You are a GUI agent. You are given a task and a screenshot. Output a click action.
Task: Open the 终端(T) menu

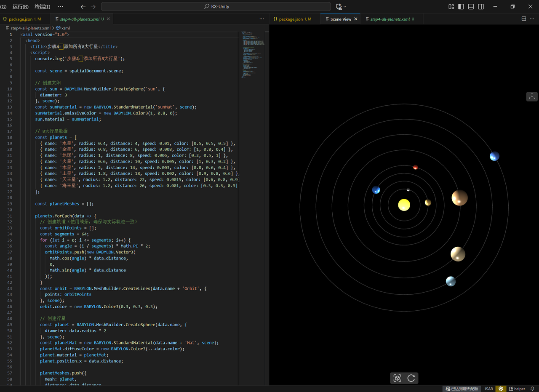click(x=42, y=7)
